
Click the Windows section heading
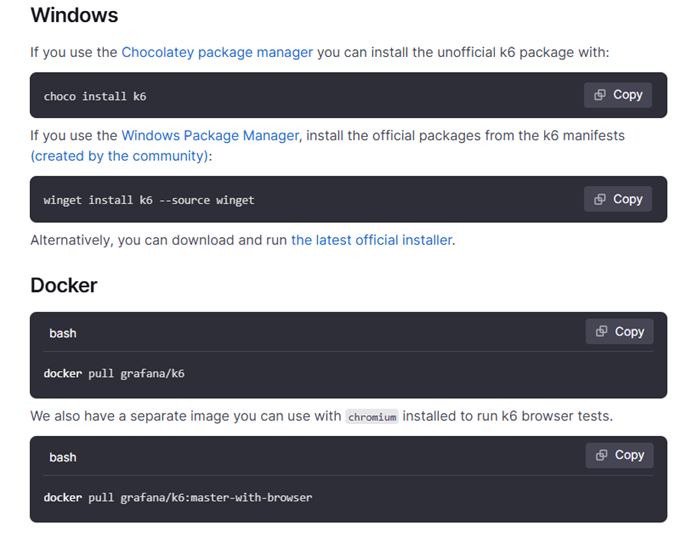pyautogui.click(x=74, y=15)
